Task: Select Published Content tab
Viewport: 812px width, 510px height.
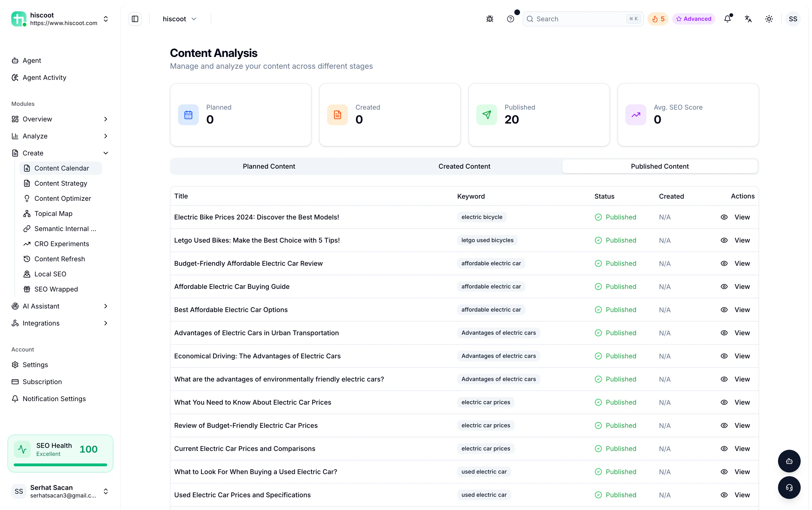Action: click(x=660, y=166)
